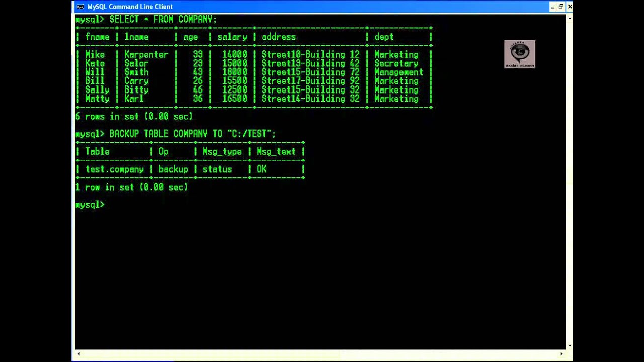The width and height of the screenshot is (644, 362).
Task: Click the salary value 12500
Action: coord(234,90)
